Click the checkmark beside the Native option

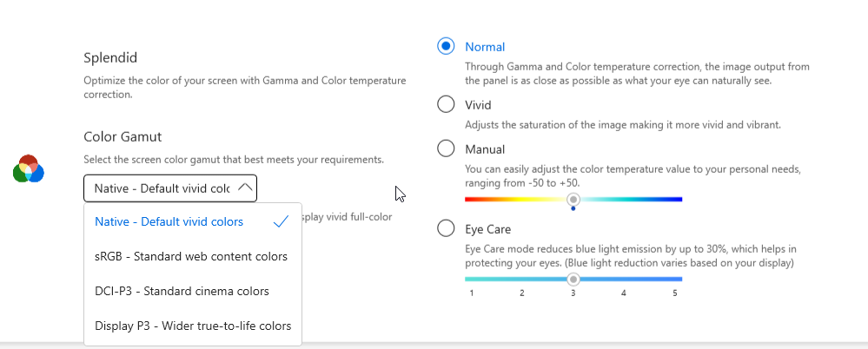click(x=280, y=221)
